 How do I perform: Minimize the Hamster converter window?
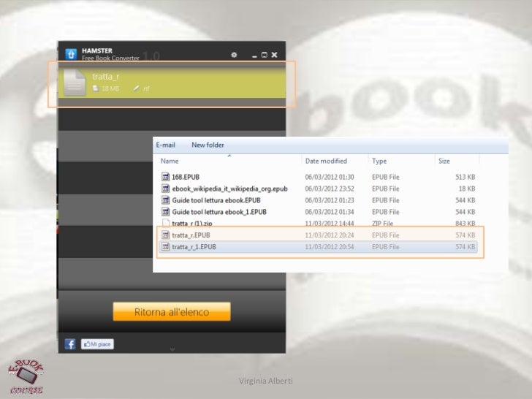pyautogui.click(x=254, y=56)
